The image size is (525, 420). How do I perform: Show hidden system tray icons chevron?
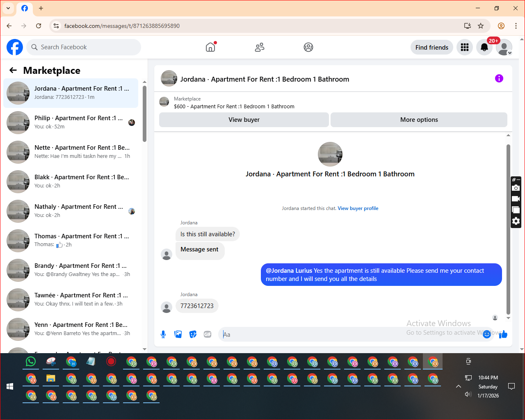tap(459, 386)
